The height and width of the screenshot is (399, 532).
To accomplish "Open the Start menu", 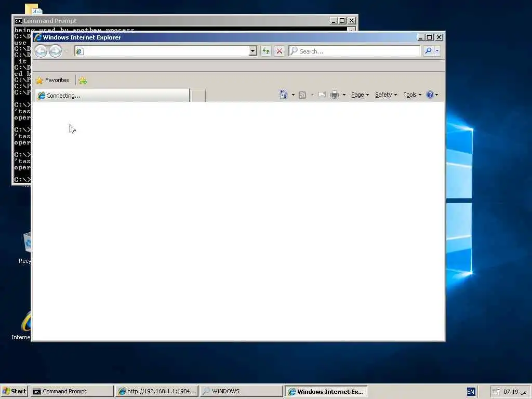I will point(14,391).
